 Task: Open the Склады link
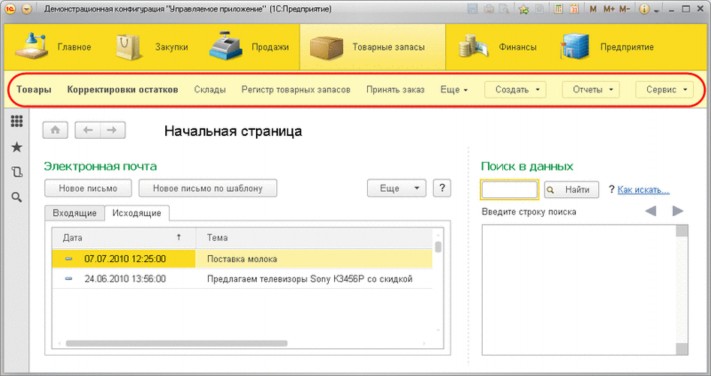[x=210, y=90]
